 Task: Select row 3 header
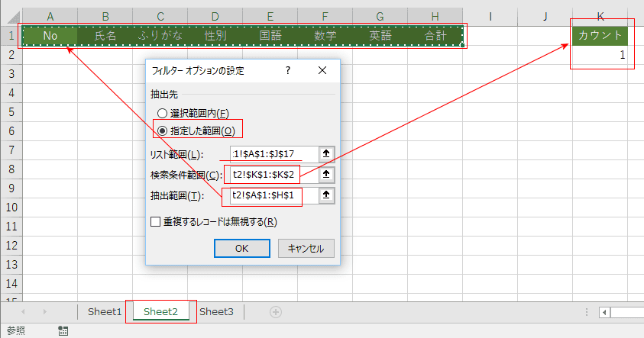point(11,74)
